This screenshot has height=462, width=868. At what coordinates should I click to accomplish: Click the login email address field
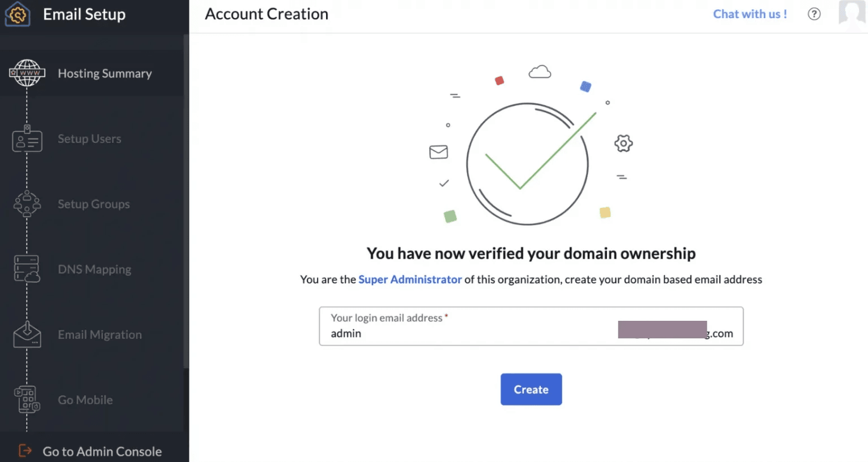tap(531, 326)
